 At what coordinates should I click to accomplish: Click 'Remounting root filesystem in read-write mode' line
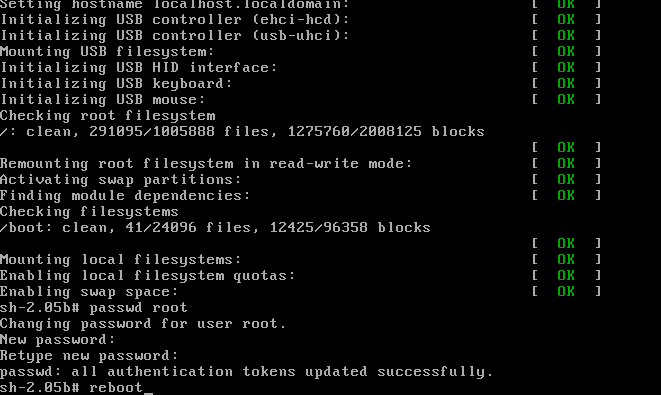(206, 164)
